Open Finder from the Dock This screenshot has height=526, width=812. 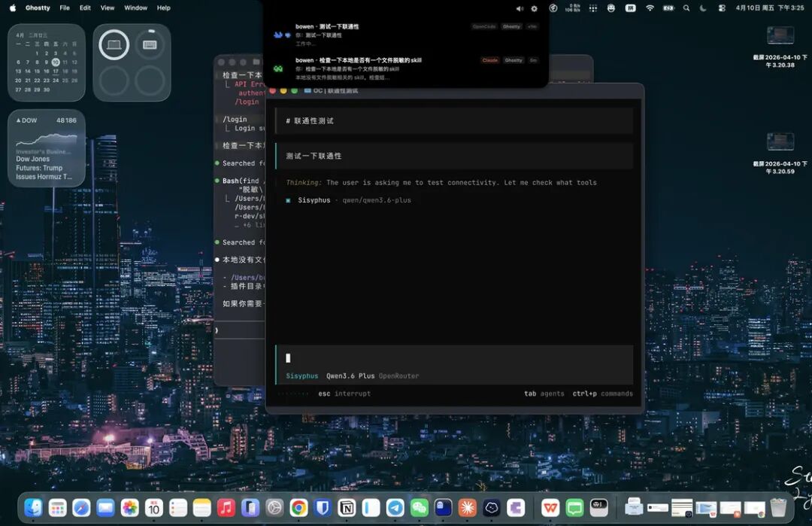[34, 508]
